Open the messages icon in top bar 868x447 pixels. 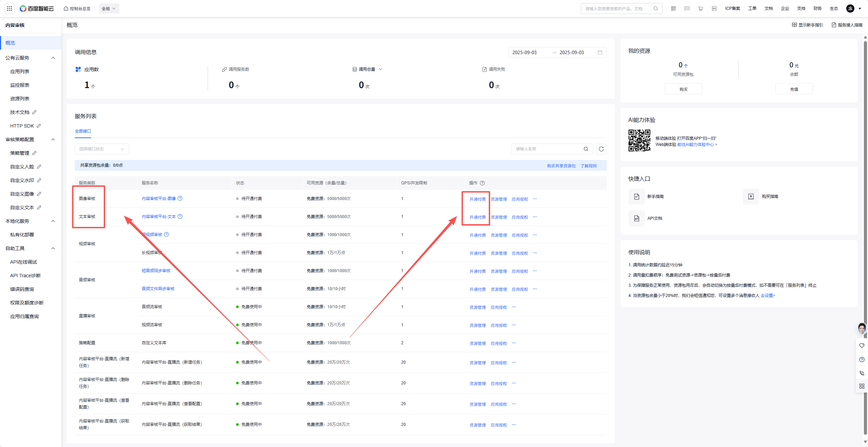(x=687, y=9)
